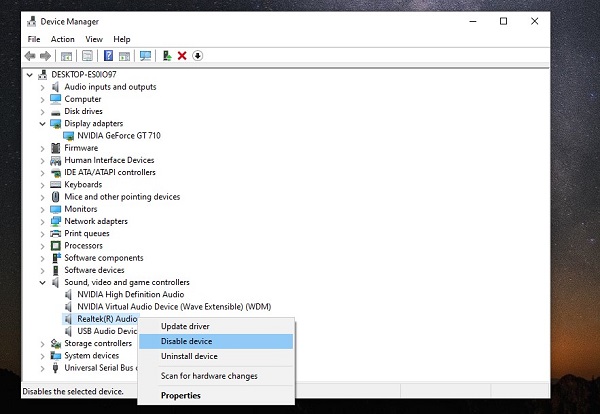The height and width of the screenshot is (414, 600).
Task: Select the NVIDIA High Definition Audio device
Action: click(x=129, y=295)
